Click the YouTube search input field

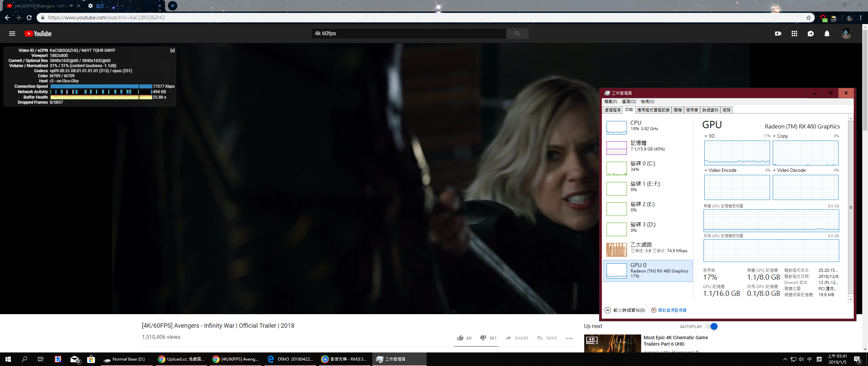(409, 33)
